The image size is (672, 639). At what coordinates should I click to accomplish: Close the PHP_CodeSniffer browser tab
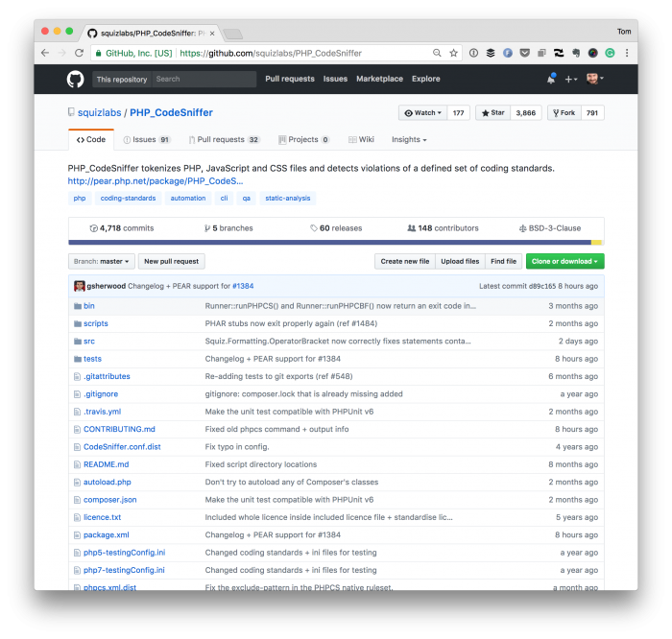pyautogui.click(x=212, y=33)
